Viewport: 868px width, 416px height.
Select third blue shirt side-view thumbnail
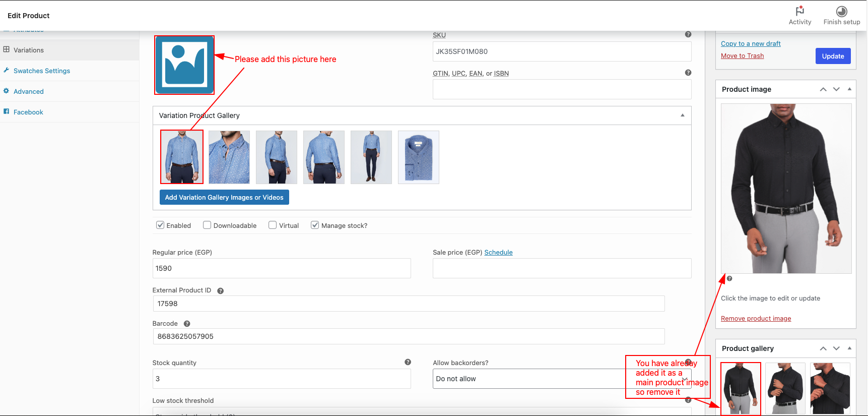tap(277, 157)
